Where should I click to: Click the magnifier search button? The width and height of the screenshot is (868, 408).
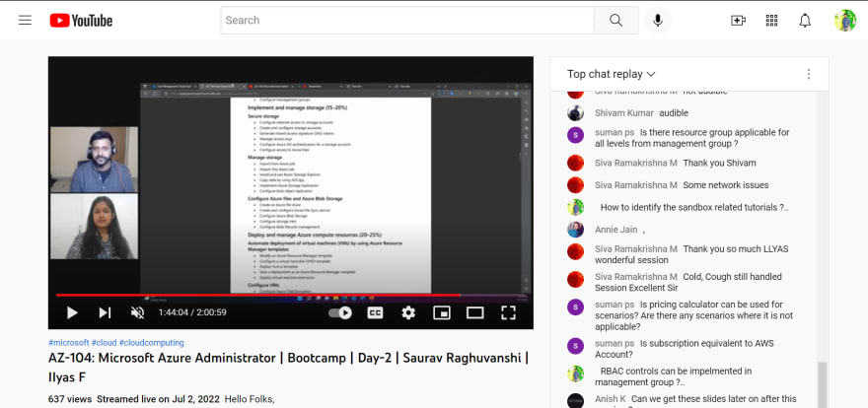pos(616,21)
